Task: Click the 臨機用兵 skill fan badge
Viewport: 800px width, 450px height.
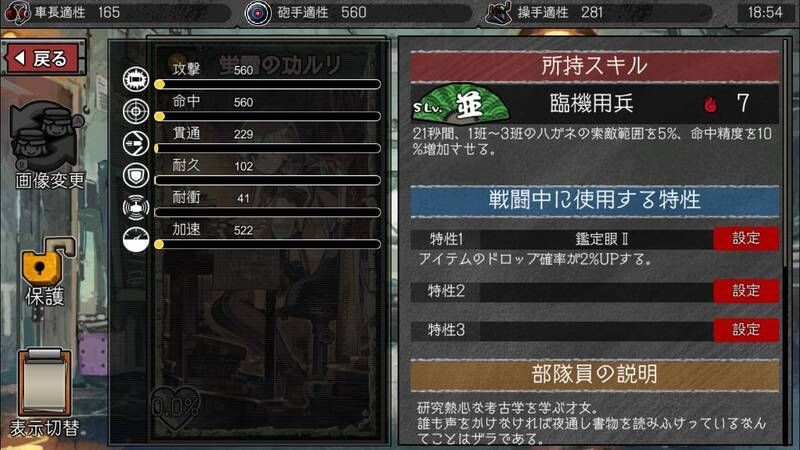Action: tap(460, 104)
